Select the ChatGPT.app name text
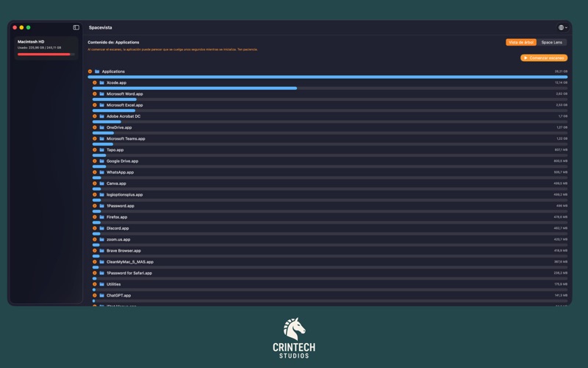Viewport: 588px width, 368px height. [119, 296]
